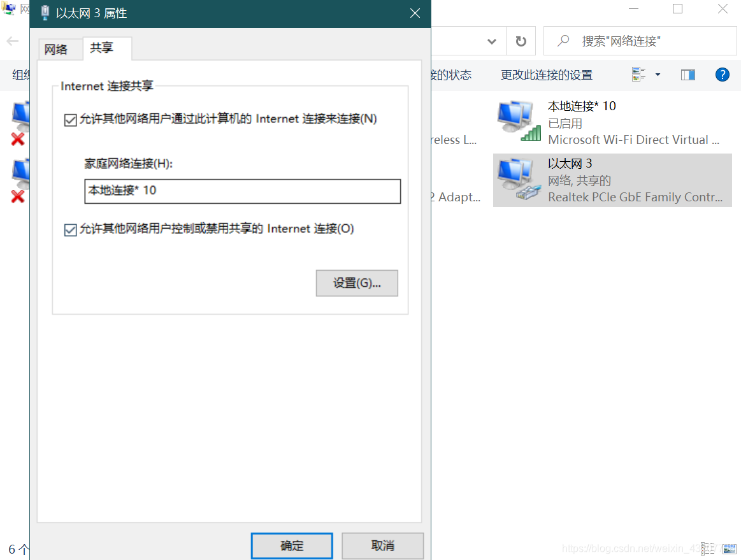Click 已启用 status under 本地连接* 10
The width and height of the screenshot is (741, 560).
(565, 124)
